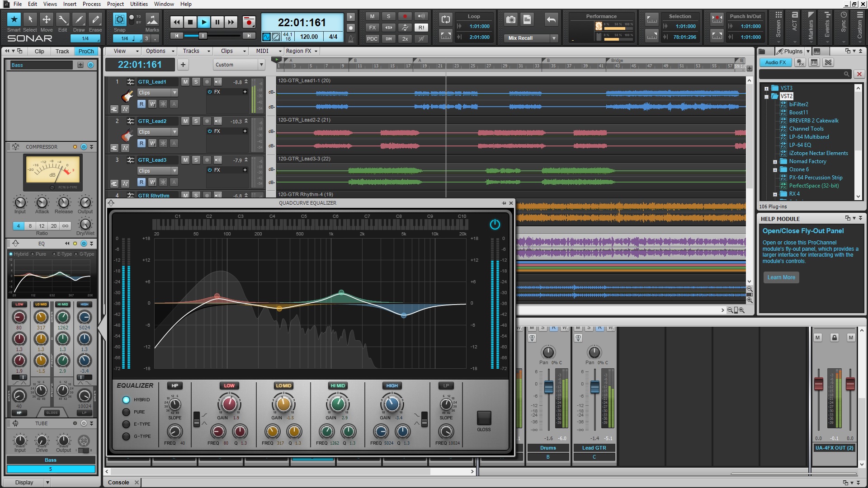Select the PURE EQ type radio button
The height and width of the screenshot is (488, 868).
[x=127, y=412]
